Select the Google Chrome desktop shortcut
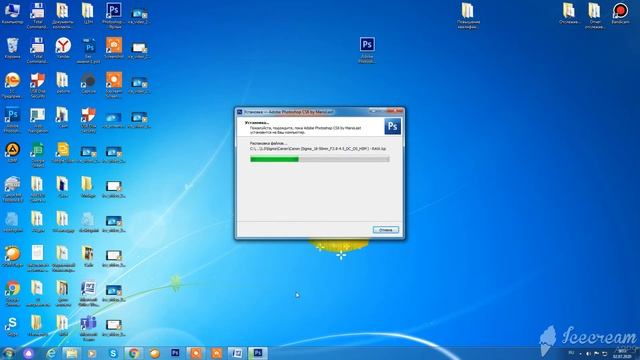The image size is (640, 360). pyautogui.click(x=12, y=293)
